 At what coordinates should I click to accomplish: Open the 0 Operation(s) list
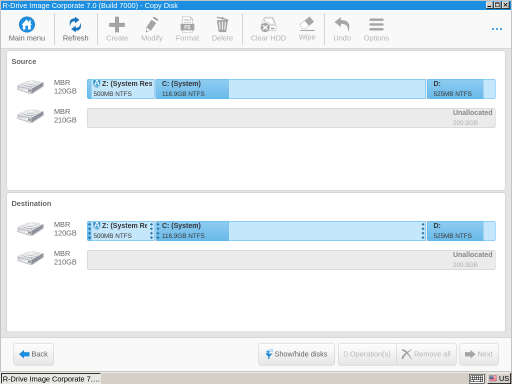click(367, 354)
